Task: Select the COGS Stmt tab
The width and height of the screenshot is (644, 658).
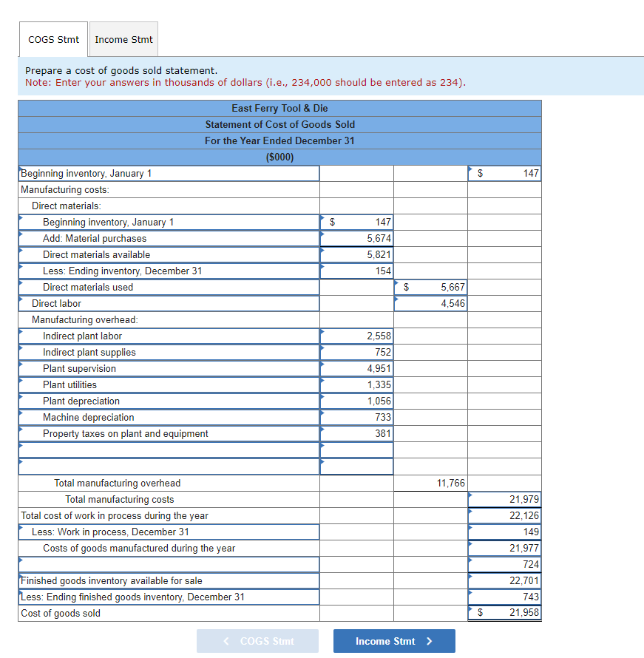Action: pos(52,40)
